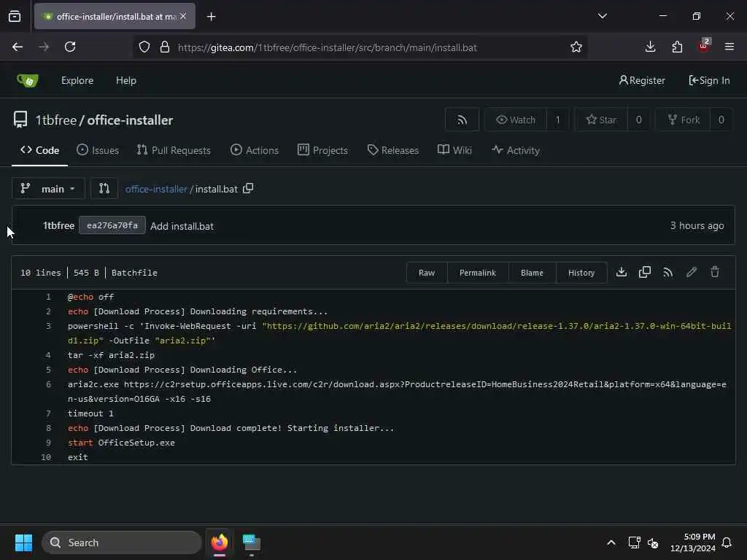Open Firefox application menu

729,47
